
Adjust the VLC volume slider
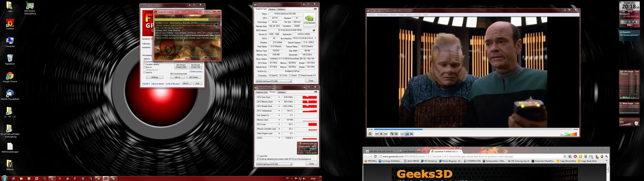point(571,134)
